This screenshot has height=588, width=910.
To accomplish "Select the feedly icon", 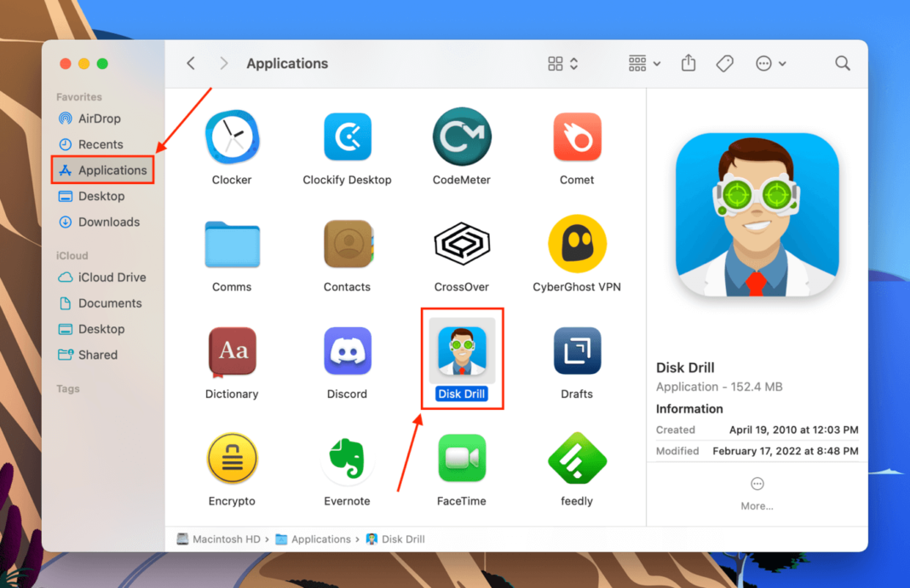I will tap(577, 458).
